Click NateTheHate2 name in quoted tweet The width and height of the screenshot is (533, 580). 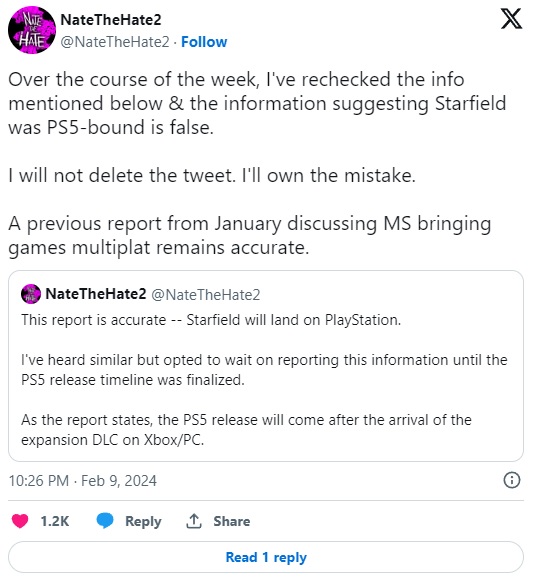point(96,294)
